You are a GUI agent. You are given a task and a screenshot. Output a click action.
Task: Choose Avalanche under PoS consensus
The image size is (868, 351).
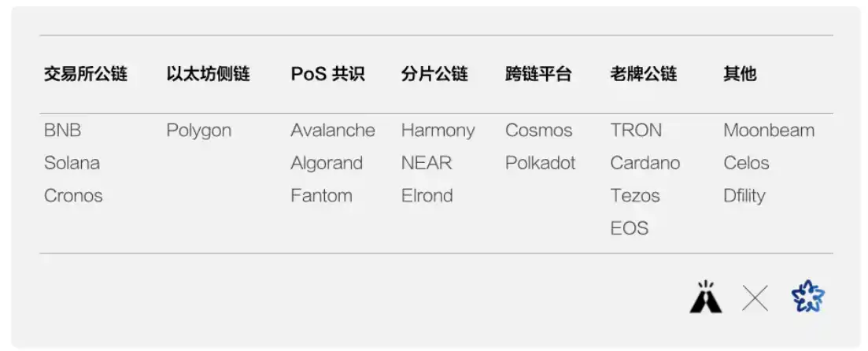pyautogui.click(x=333, y=131)
